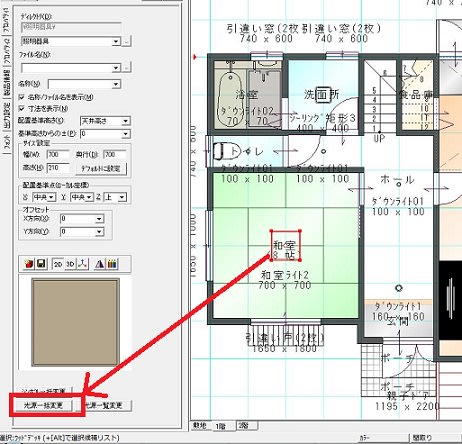Switch preview to 2D view
Viewport: 462px width, 444px height.
click(x=58, y=264)
